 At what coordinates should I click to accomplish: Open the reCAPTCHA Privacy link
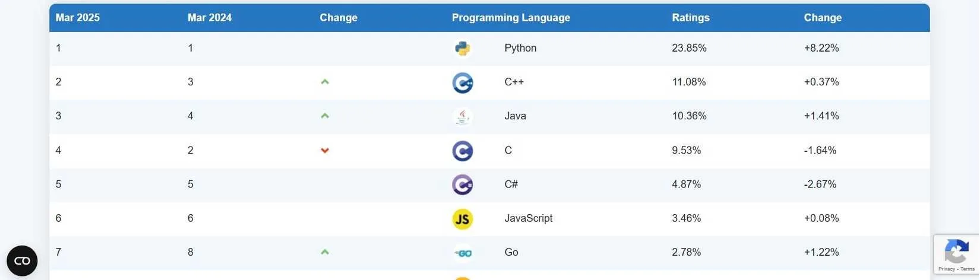tap(946, 269)
